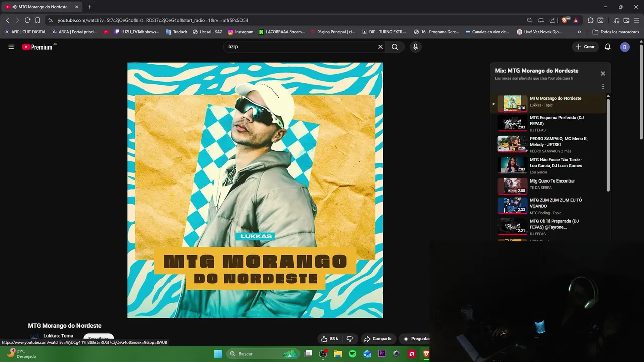Click the current MTG Morango do Nordeste playlist thumbnail
644x362 pixels.
coord(512,103)
